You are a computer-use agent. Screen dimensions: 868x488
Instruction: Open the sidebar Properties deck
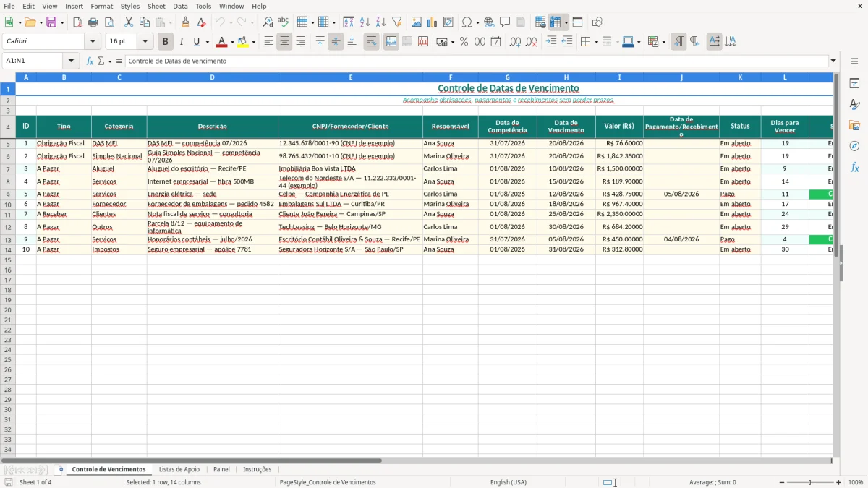click(x=854, y=83)
